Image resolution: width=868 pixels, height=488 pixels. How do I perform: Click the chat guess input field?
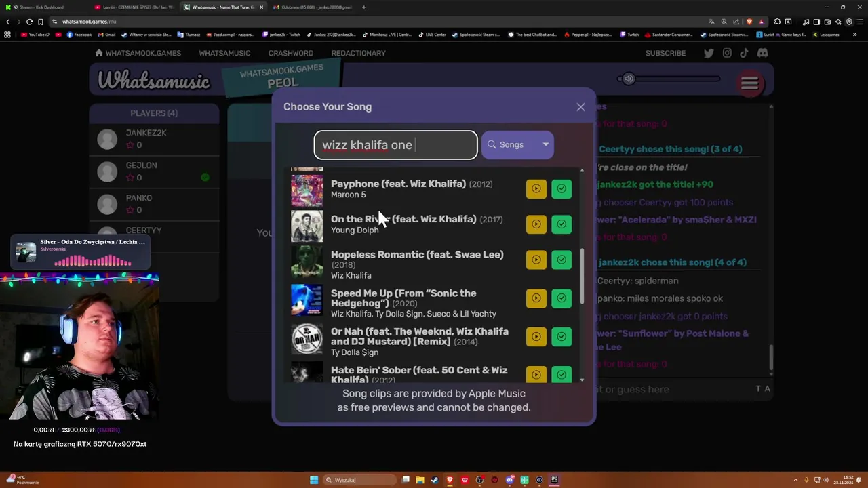[x=671, y=389]
